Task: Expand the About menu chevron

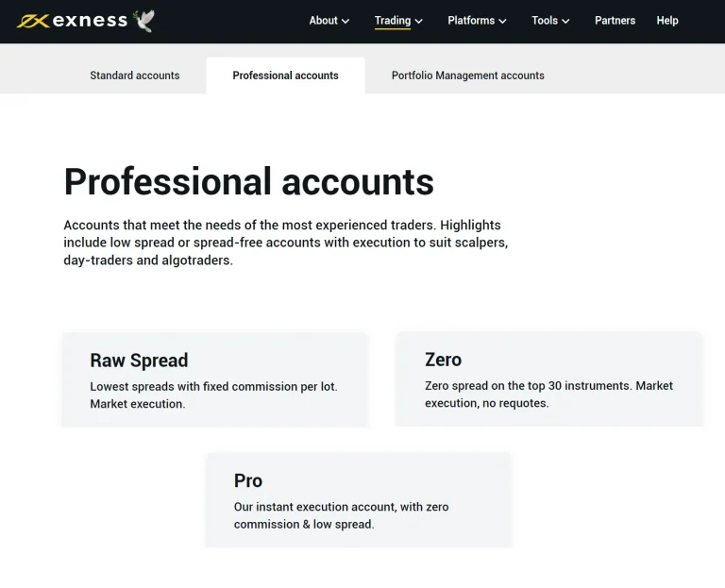Action: 346,22
